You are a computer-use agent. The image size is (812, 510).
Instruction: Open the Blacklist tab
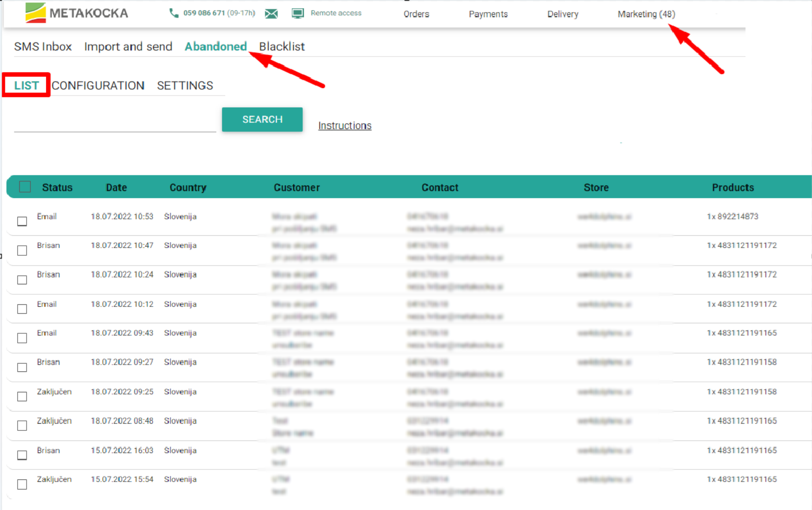(282, 47)
